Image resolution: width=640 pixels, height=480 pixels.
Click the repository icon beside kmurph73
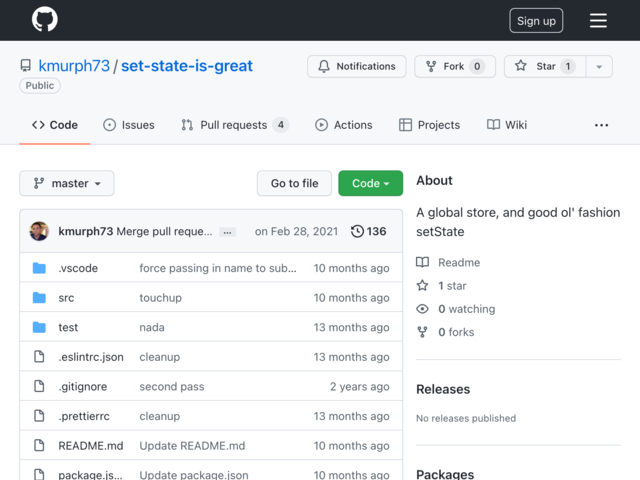click(x=26, y=66)
